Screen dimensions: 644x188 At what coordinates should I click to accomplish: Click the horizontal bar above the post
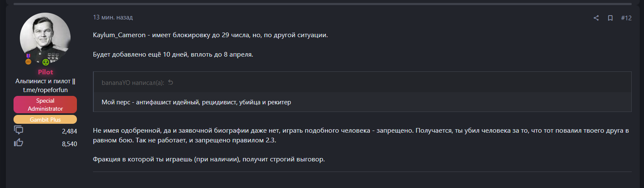click(x=322, y=4)
